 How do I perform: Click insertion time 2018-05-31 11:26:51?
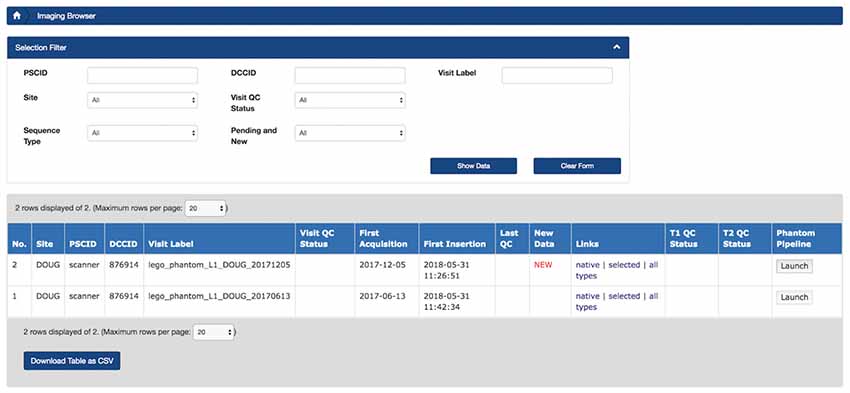pos(447,270)
